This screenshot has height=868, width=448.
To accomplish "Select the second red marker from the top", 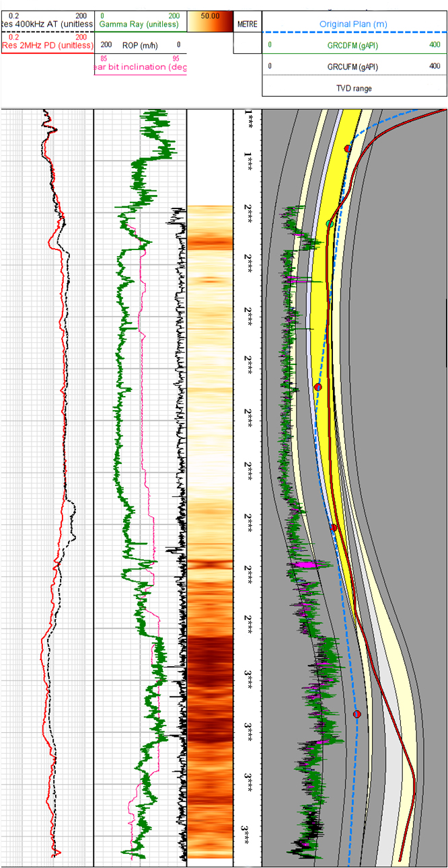I will click(318, 387).
